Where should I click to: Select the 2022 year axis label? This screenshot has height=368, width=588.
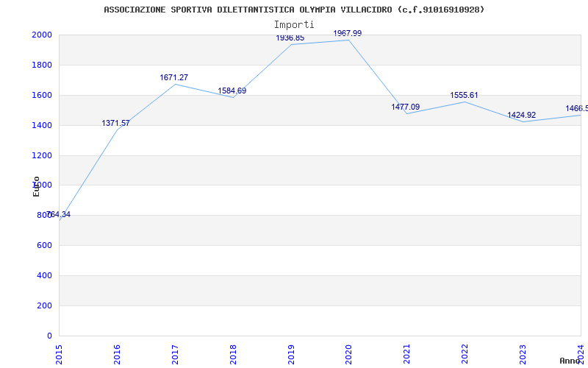[465, 355]
